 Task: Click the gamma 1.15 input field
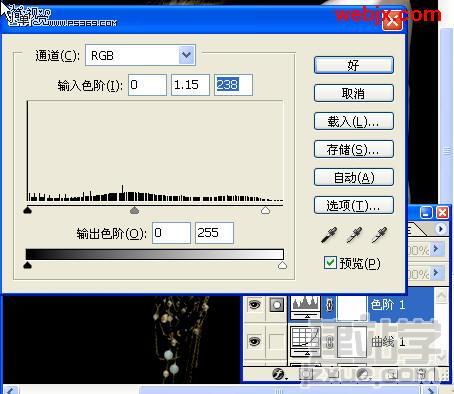(x=190, y=85)
